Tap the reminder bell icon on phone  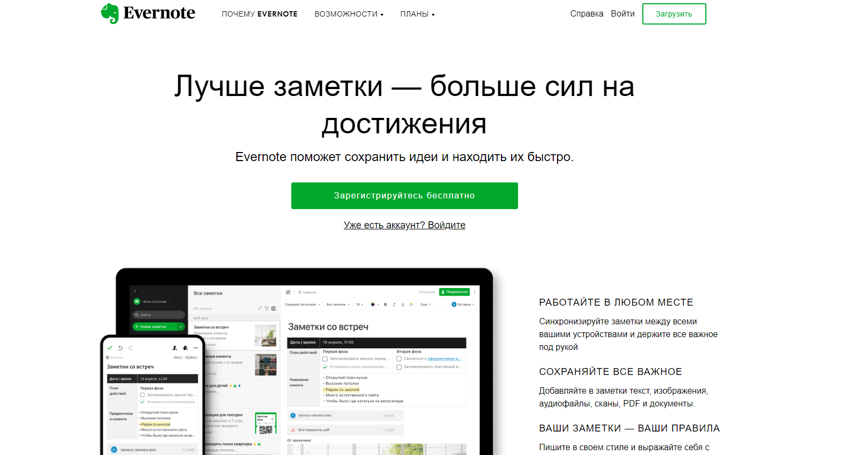point(185,348)
